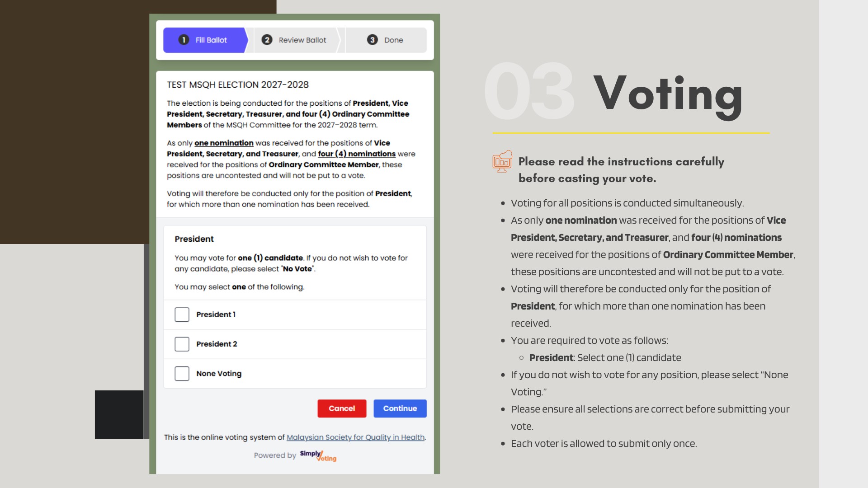Select the None Voting option label
Viewport: 868px width, 488px height.
tap(219, 374)
